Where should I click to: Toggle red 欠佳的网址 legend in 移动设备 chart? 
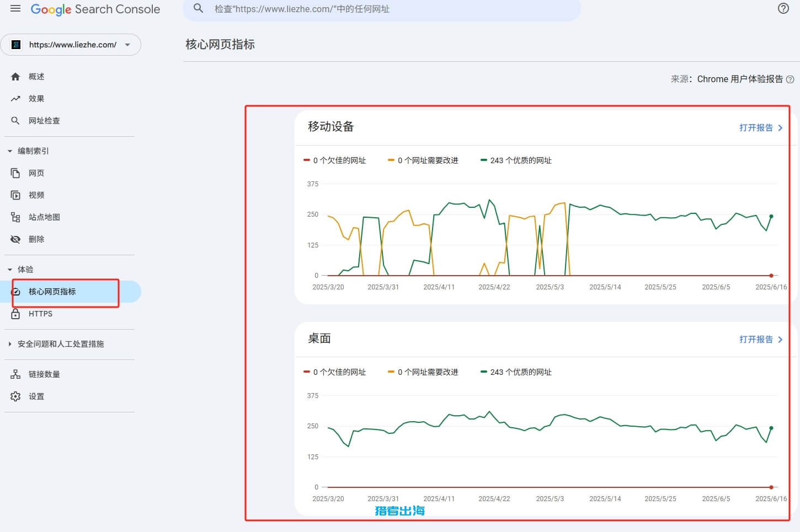(x=335, y=160)
